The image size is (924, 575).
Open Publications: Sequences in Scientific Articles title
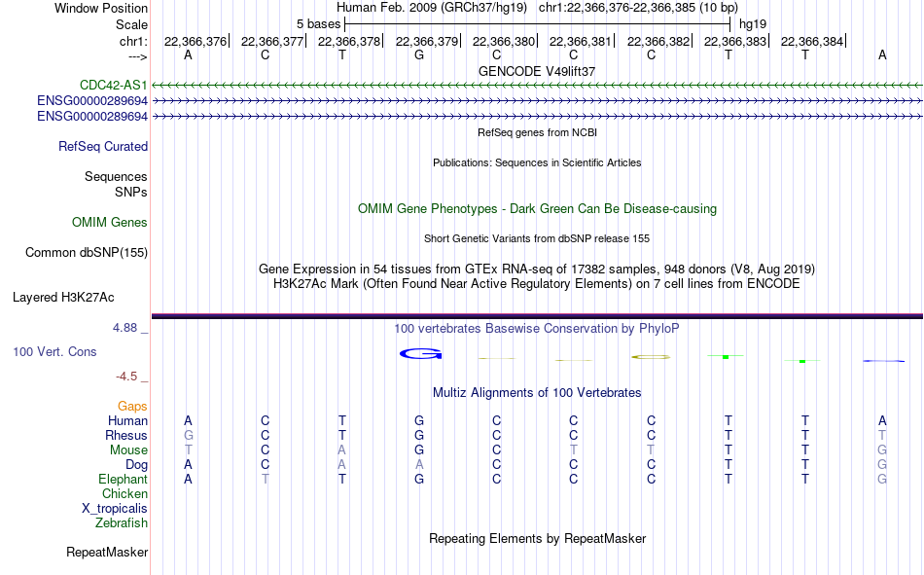point(537,162)
